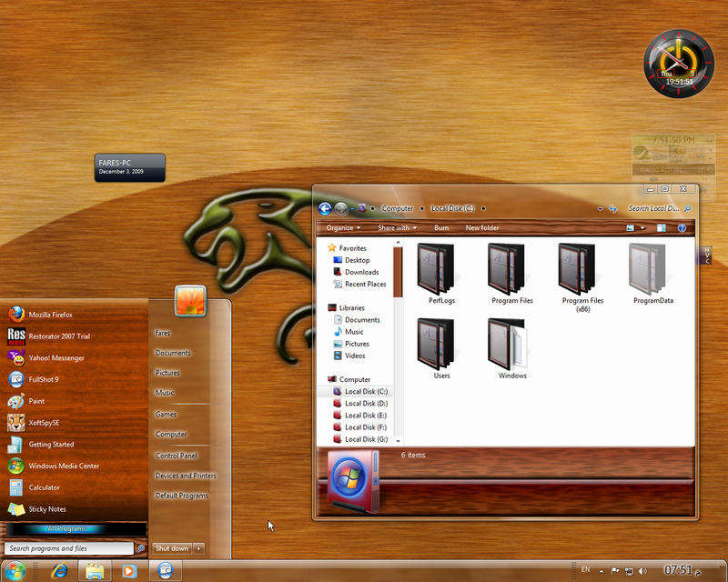Click the Shut down button
The height and width of the screenshot is (582, 728).
tap(172, 548)
